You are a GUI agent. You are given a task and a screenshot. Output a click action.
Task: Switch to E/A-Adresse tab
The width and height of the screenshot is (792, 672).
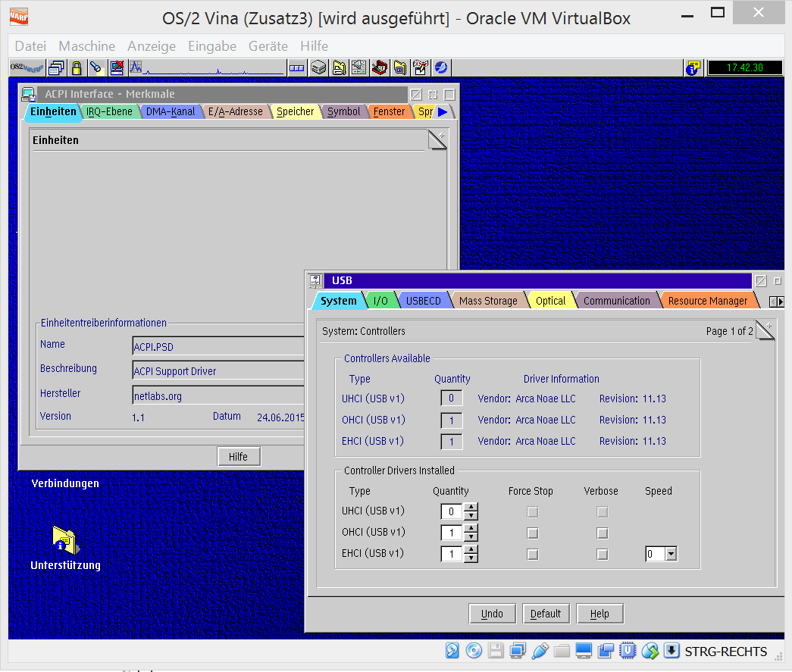point(236,111)
